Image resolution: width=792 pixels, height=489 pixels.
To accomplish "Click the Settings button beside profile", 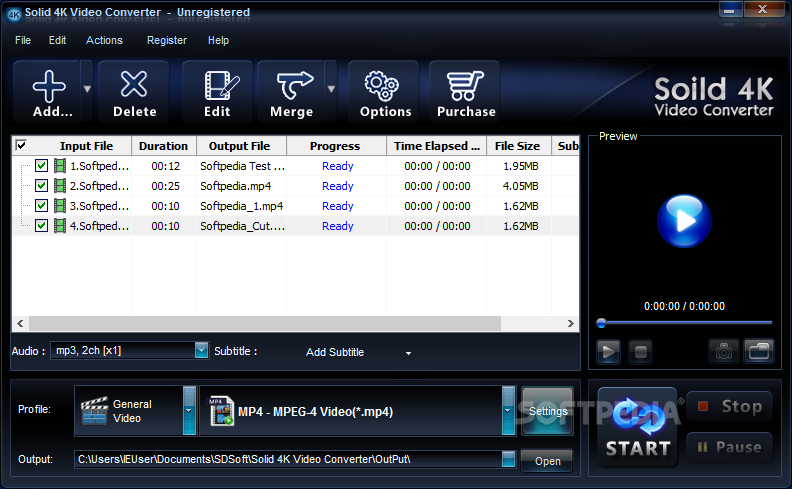I will click(548, 411).
